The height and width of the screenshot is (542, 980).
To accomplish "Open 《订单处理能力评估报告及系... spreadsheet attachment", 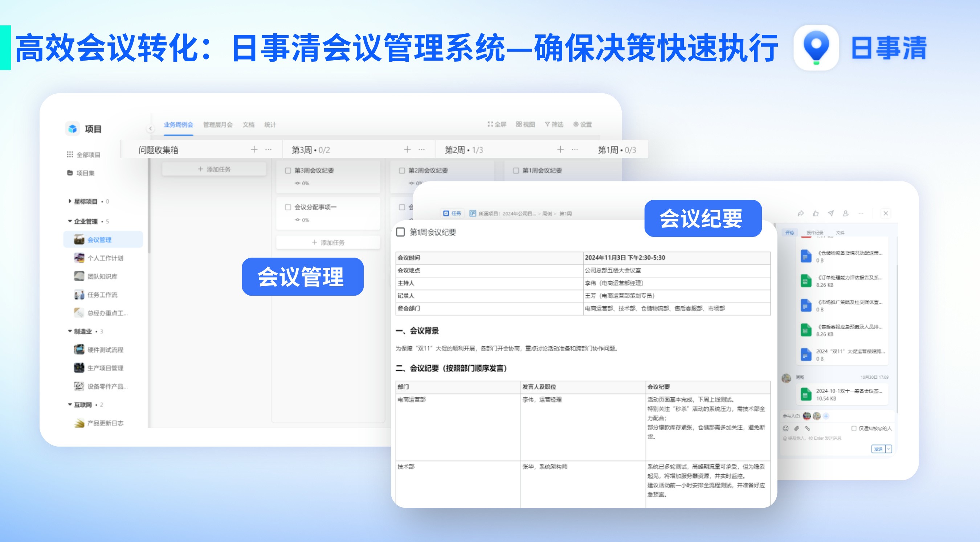I will [841, 281].
